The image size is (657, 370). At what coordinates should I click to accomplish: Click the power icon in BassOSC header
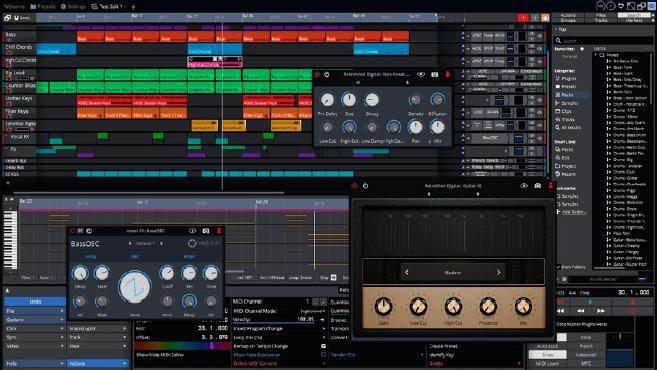coord(89,231)
